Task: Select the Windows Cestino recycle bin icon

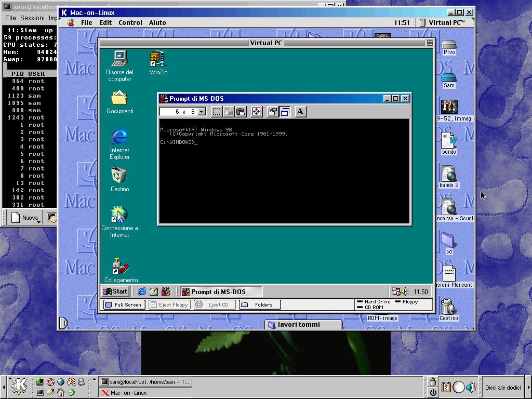Action: coord(119,180)
